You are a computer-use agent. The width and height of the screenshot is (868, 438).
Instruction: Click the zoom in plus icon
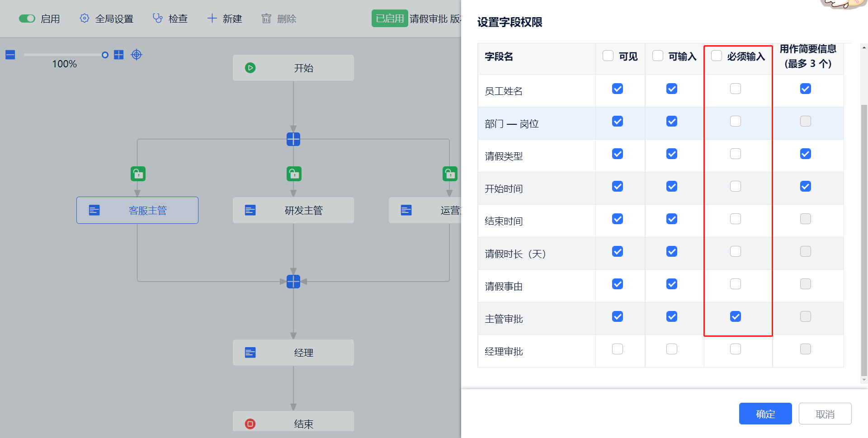click(x=119, y=55)
